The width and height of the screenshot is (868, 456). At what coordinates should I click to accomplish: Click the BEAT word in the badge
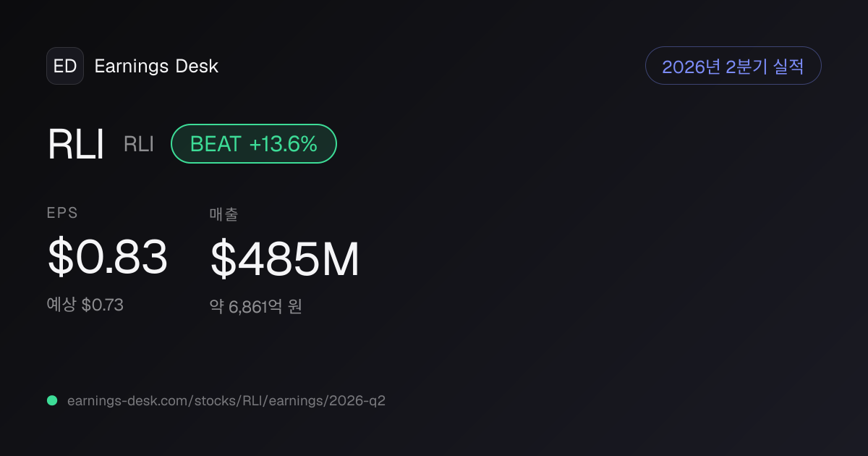pos(215,144)
